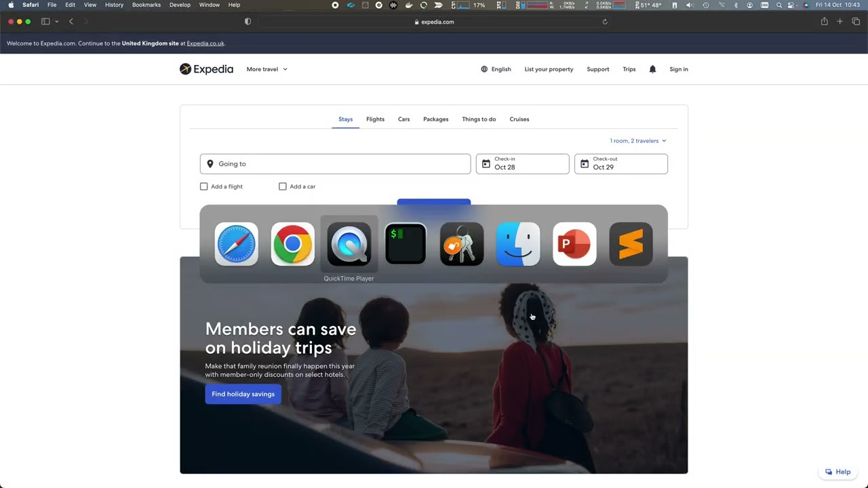Click the Expedia logo
This screenshot has height=488, width=868.
point(206,69)
